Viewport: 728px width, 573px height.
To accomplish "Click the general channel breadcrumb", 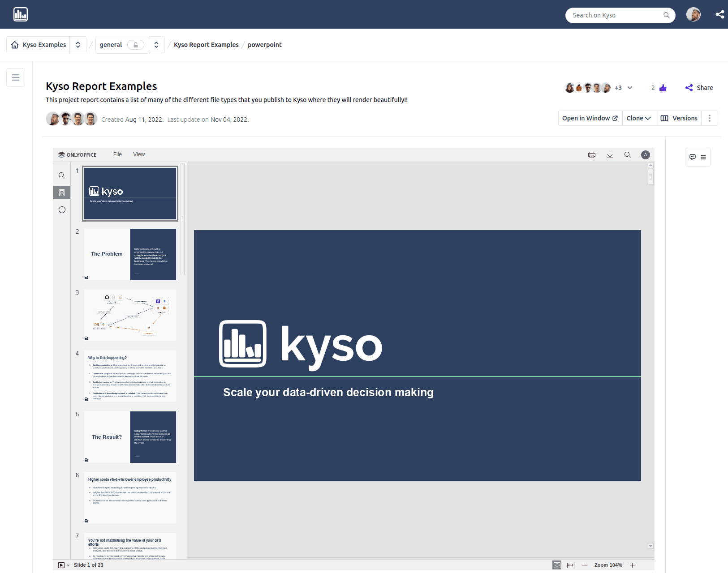I will click(x=111, y=45).
